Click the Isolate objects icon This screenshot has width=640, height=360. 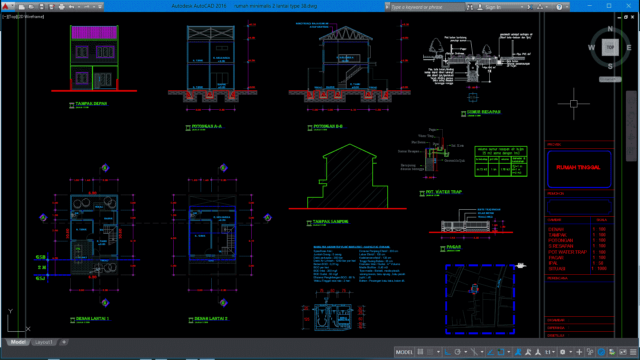(590, 352)
